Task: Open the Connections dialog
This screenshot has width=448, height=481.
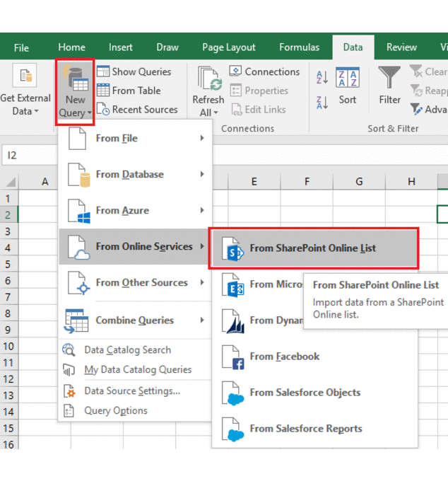Action: pyautogui.click(x=264, y=71)
